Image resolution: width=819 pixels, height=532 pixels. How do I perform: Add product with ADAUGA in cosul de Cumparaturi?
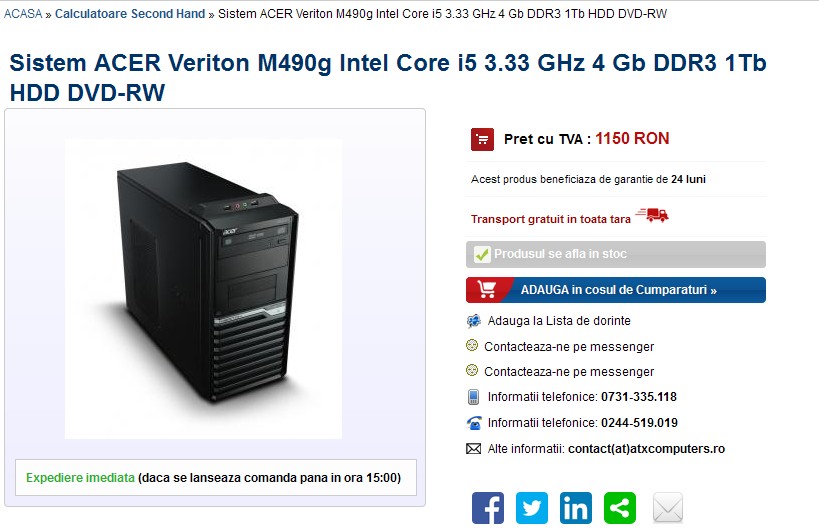[x=616, y=290]
